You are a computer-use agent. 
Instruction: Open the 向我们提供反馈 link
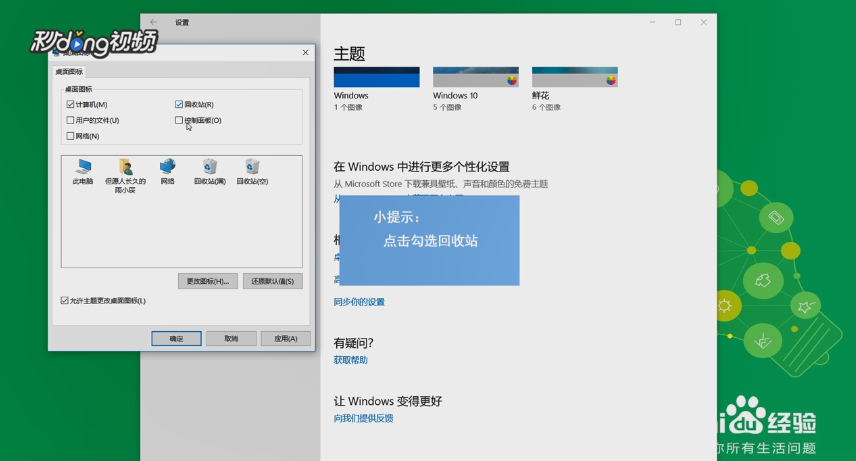pos(364,418)
